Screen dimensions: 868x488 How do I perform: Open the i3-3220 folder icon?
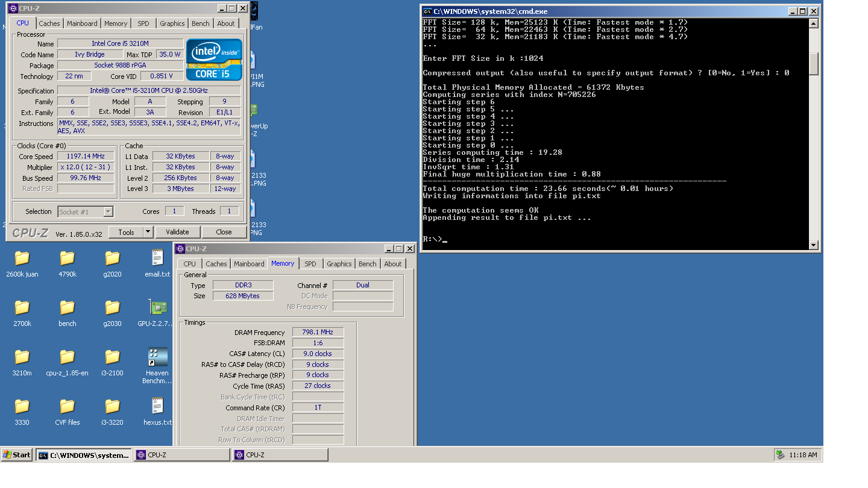113,407
